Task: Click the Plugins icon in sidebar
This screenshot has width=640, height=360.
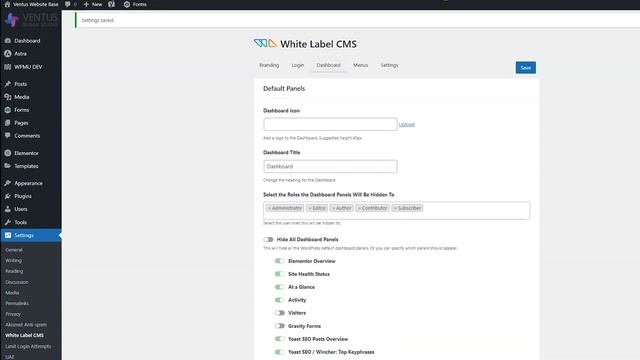Action: (8, 196)
